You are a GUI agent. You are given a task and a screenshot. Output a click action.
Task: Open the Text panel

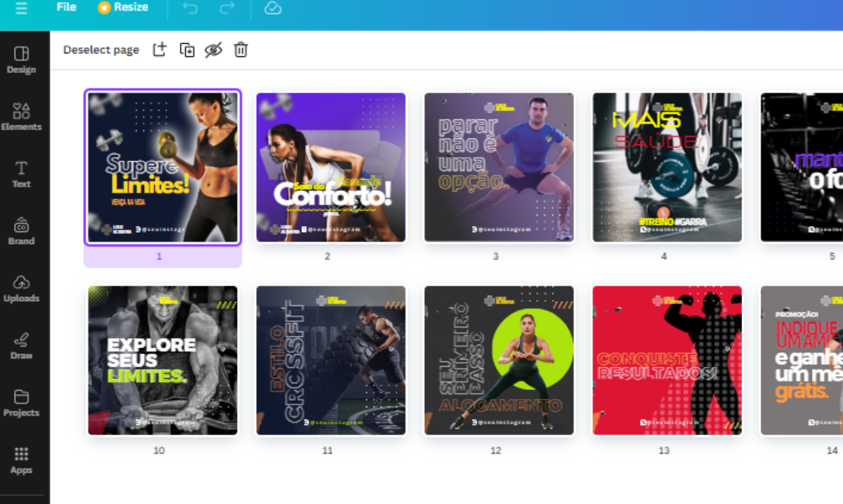pos(21,174)
